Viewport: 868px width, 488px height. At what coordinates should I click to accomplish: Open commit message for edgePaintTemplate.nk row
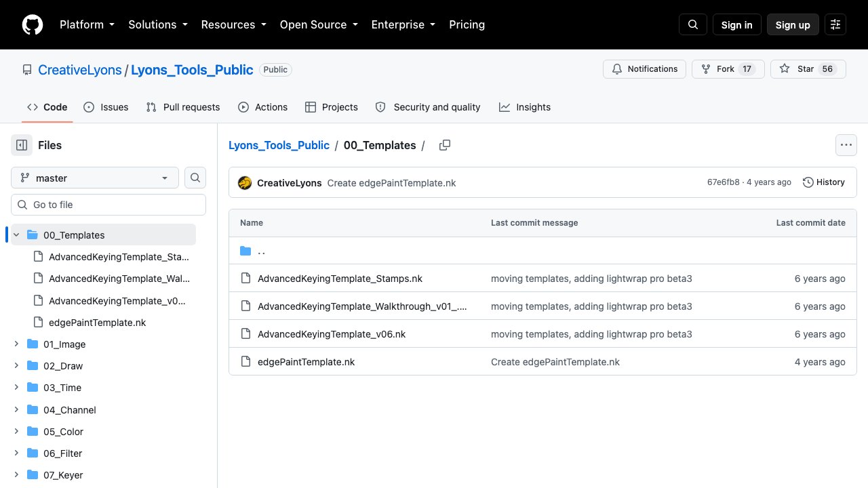(555, 362)
